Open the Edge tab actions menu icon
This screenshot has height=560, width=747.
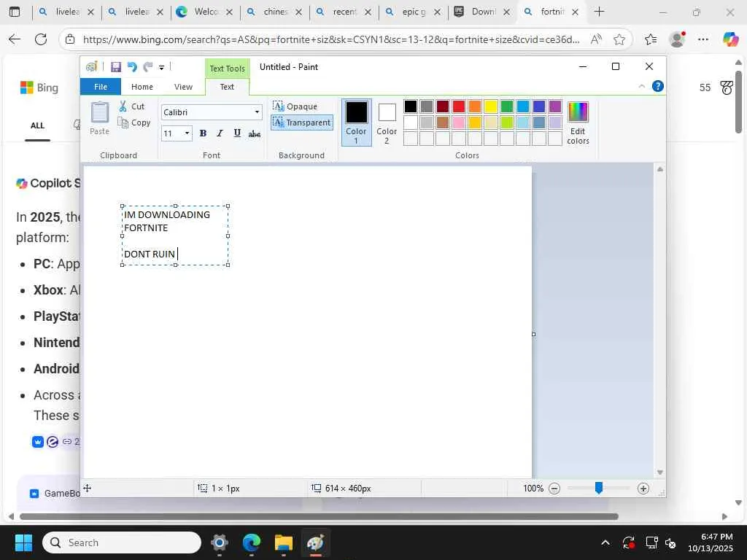(x=15, y=12)
